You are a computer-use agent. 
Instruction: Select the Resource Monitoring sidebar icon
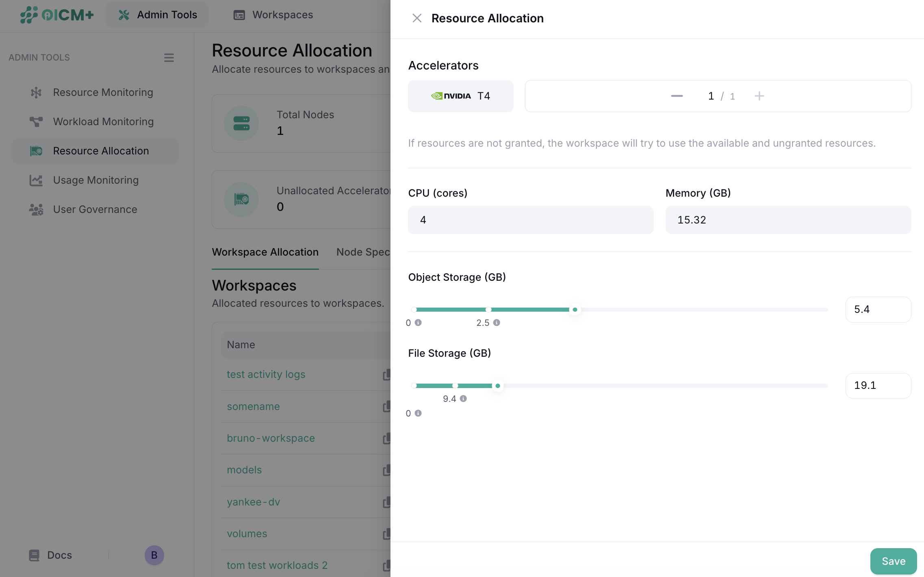point(36,92)
